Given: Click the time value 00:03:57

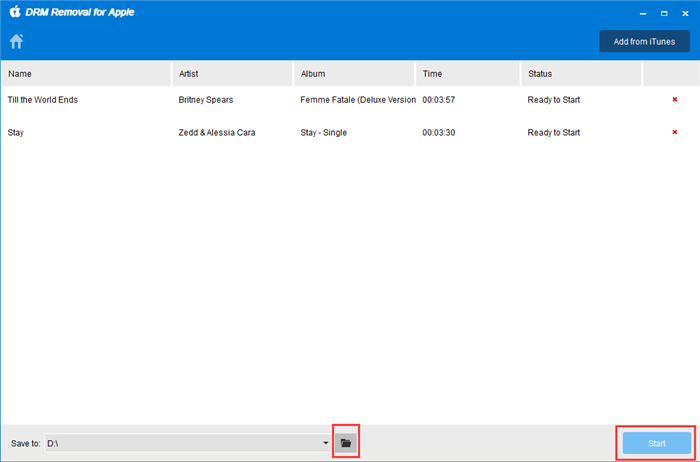Looking at the screenshot, I should [x=439, y=100].
